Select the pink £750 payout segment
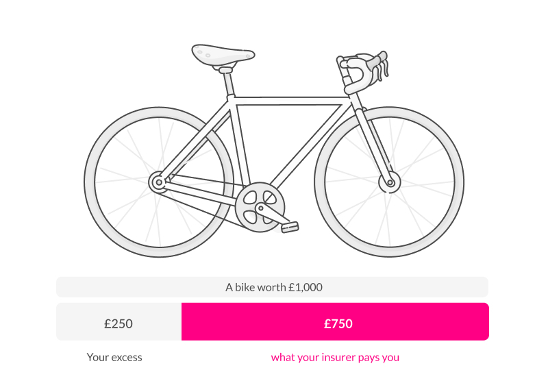This screenshot has width=548, height=392. [335, 322]
